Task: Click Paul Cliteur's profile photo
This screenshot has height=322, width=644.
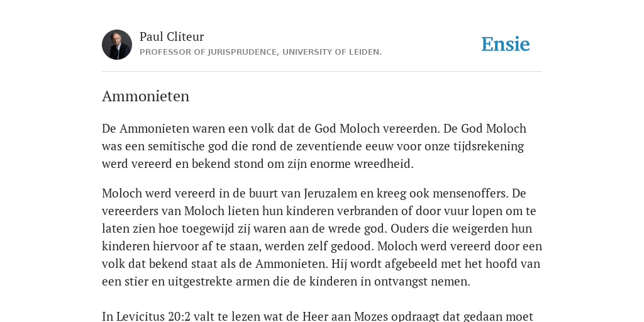Action: click(117, 45)
